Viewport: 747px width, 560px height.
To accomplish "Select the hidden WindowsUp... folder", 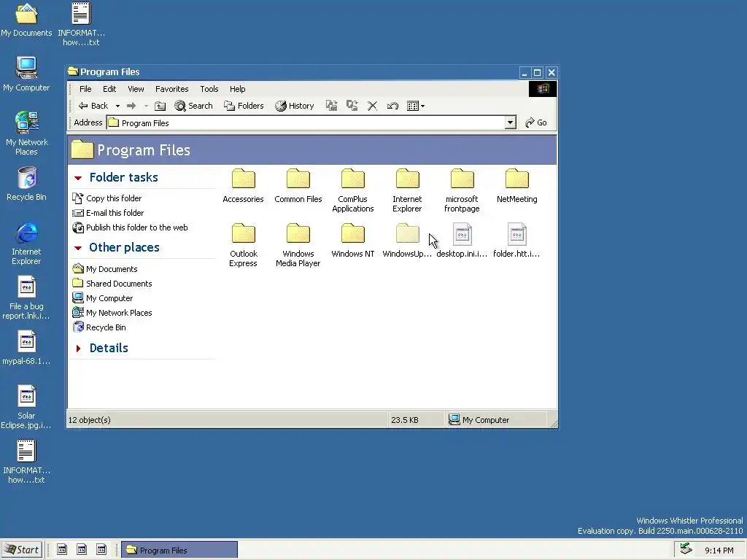I will (407, 241).
